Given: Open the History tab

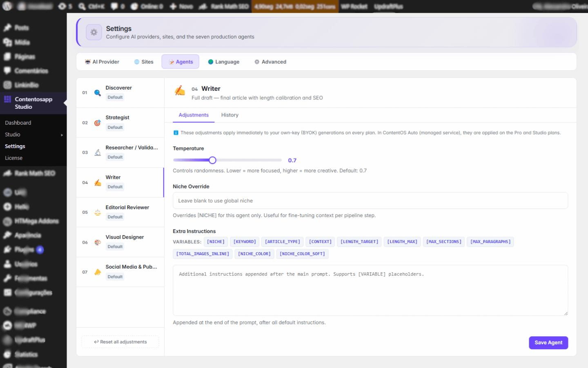Looking at the screenshot, I should click(x=230, y=115).
